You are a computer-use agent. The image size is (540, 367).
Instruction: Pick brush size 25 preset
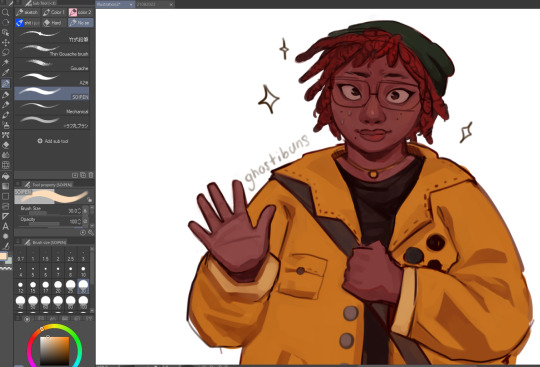(x=71, y=287)
